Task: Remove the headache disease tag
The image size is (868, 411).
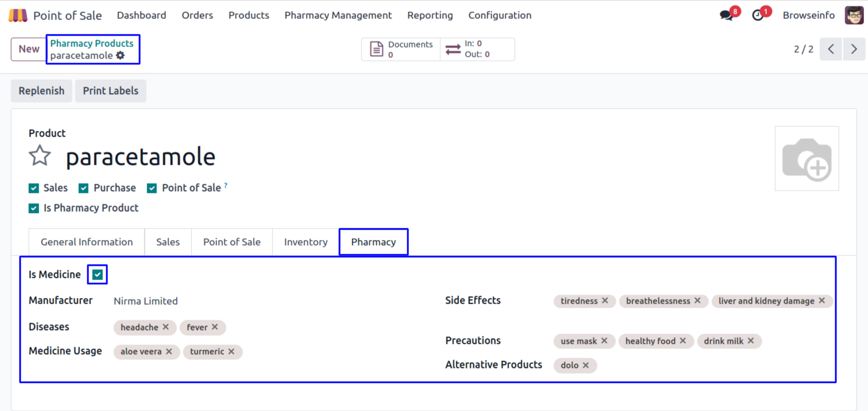Action: click(165, 327)
